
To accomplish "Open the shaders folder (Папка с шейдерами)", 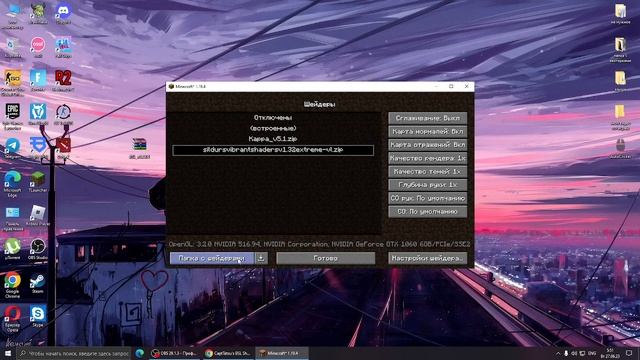I will click(x=211, y=258).
